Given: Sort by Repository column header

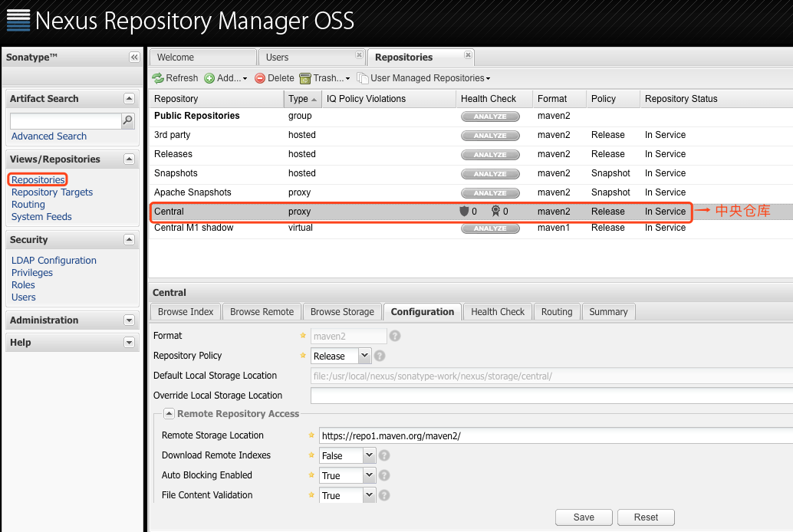Looking at the screenshot, I should [x=216, y=99].
